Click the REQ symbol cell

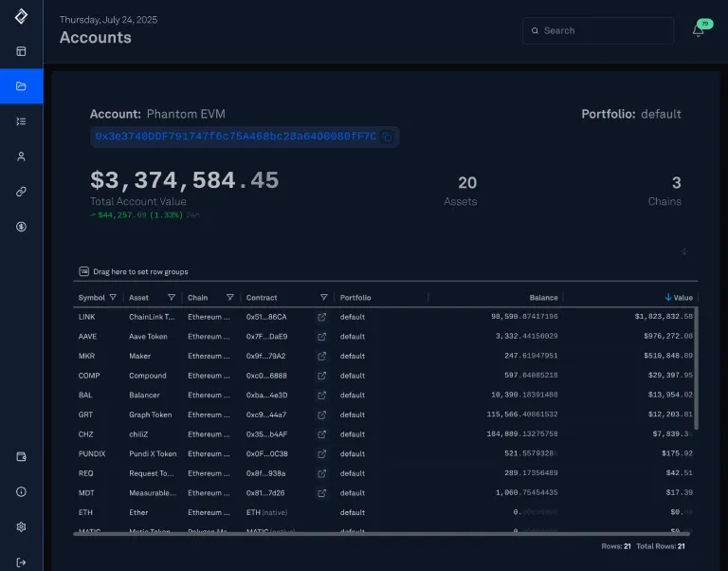86,473
